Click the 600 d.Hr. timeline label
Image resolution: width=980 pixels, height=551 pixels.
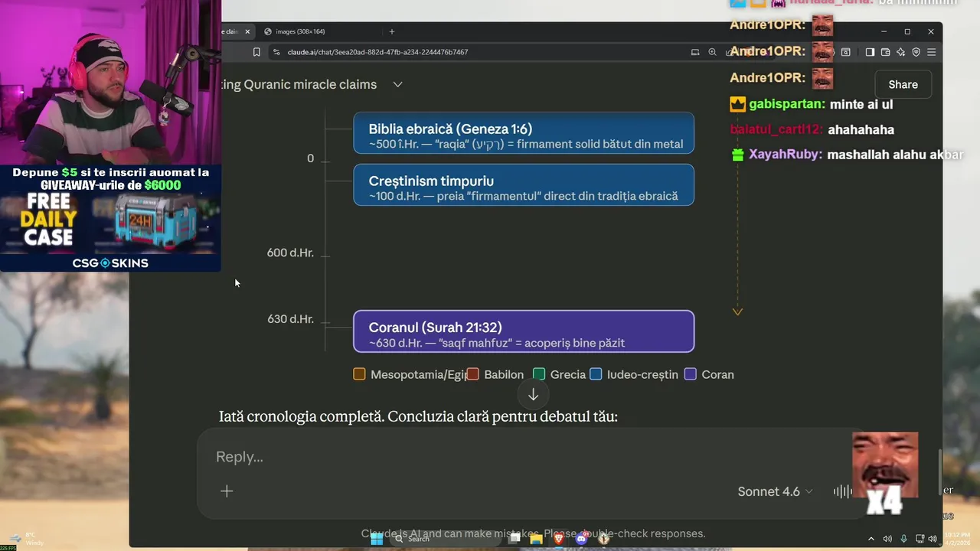[x=290, y=253]
